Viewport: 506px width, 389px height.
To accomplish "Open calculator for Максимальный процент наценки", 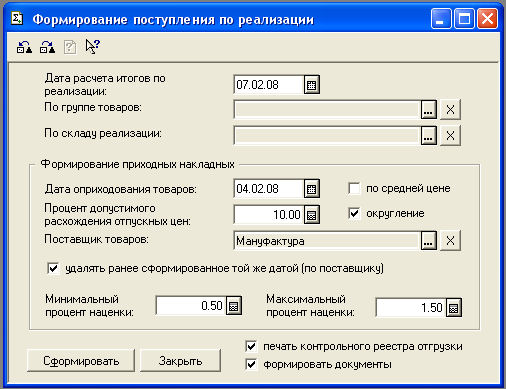I will [x=454, y=308].
